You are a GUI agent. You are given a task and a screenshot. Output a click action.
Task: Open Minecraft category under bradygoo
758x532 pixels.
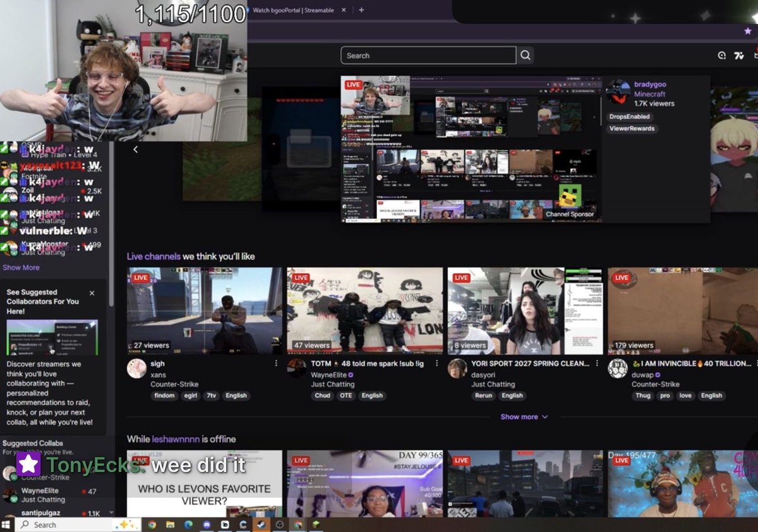coord(649,94)
